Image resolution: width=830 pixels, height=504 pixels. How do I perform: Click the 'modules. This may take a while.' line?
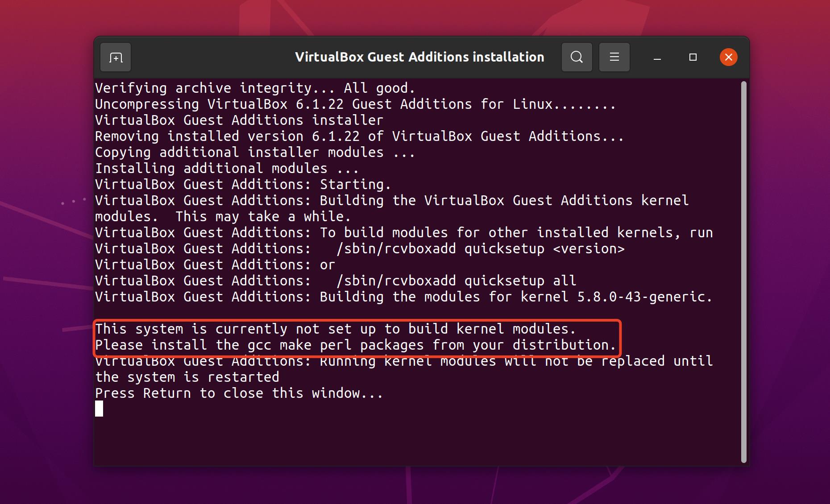click(223, 217)
